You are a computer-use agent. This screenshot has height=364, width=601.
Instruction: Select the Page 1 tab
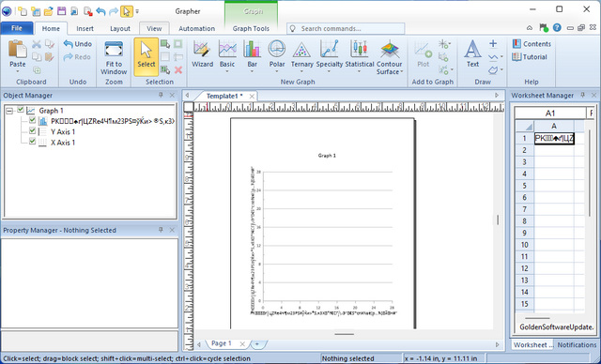(222, 343)
